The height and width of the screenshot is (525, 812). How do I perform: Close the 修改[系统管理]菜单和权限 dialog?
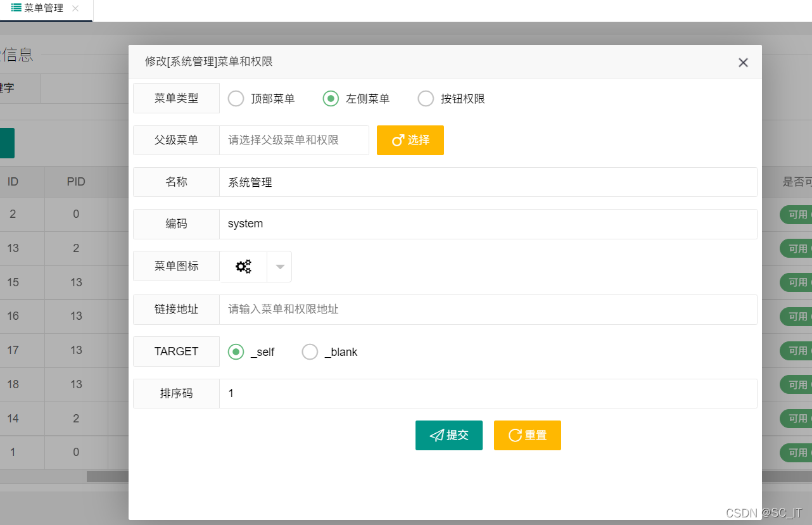tap(743, 62)
